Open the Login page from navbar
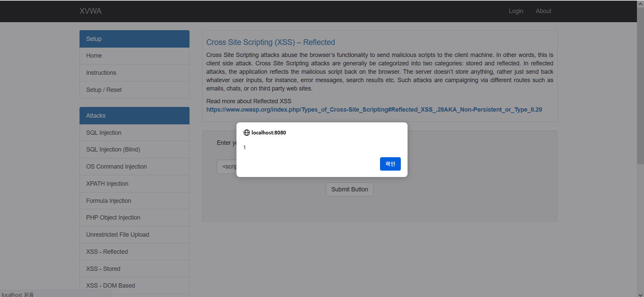 [516, 11]
